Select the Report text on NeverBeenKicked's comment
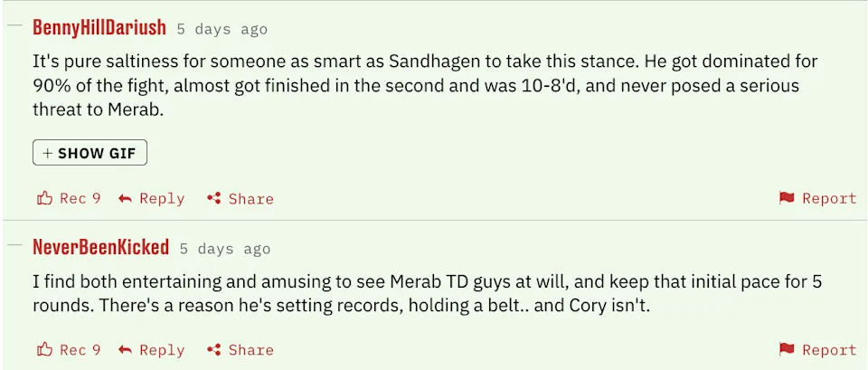The image size is (868, 370). coord(829,350)
